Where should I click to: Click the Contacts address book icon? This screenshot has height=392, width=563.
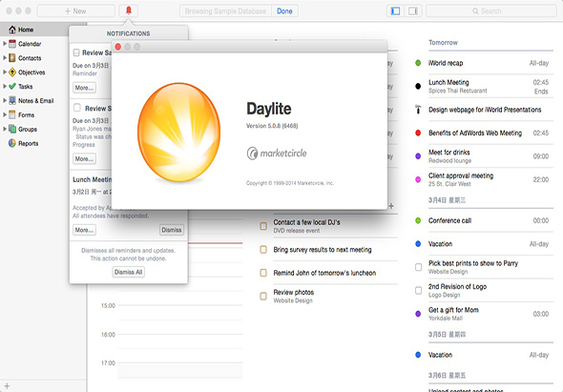pos(12,58)
